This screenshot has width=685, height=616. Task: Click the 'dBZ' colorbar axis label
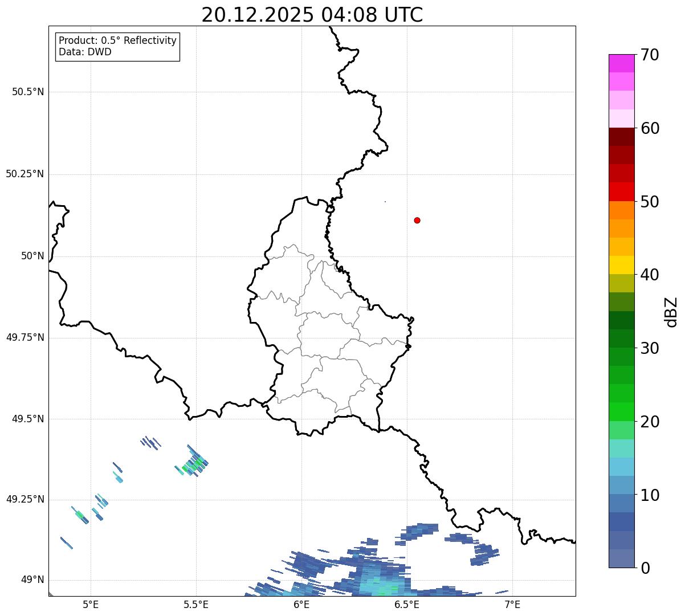(x=671, y=312)
